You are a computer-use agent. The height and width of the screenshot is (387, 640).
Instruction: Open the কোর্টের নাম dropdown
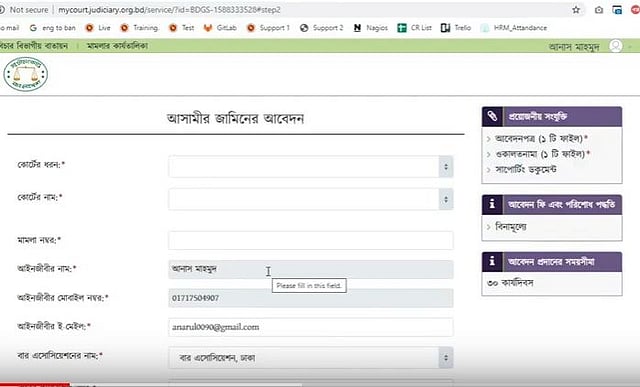tap(311, 199)
